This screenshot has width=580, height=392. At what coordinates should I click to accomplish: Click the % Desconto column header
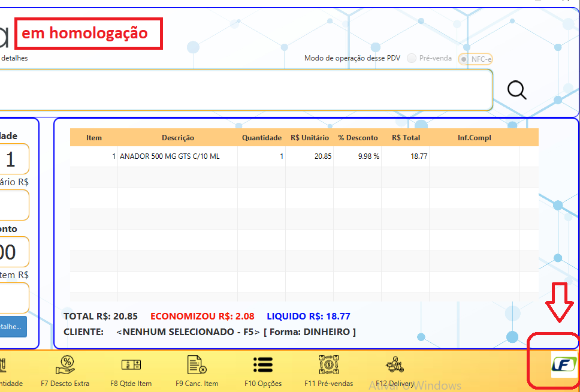(x=358, y=138)
